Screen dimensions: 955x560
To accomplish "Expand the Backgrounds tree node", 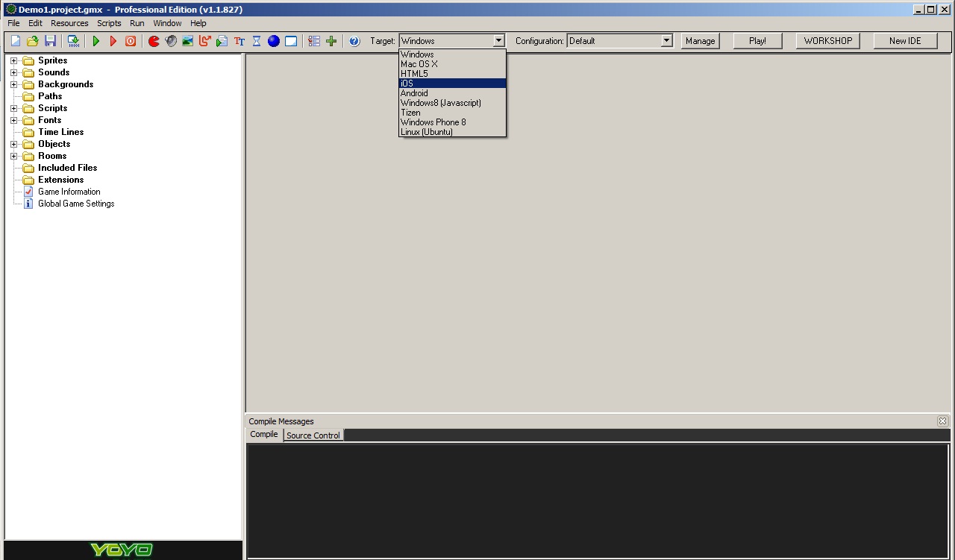I will (x=13, y=84).
